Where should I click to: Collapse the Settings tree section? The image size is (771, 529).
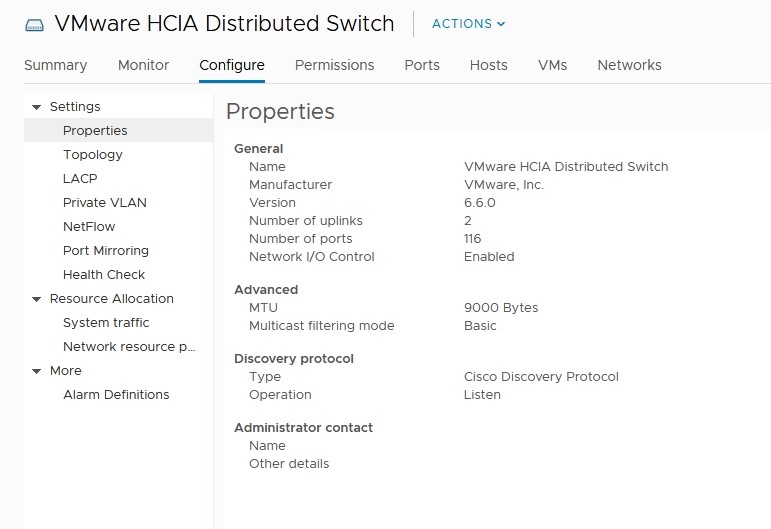coord(36,107)
